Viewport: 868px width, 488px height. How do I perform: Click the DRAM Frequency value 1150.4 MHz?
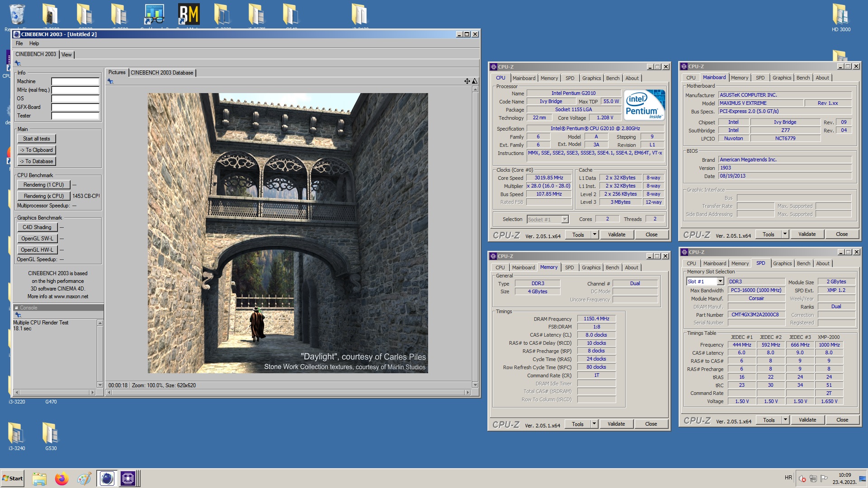pos(596,319)
